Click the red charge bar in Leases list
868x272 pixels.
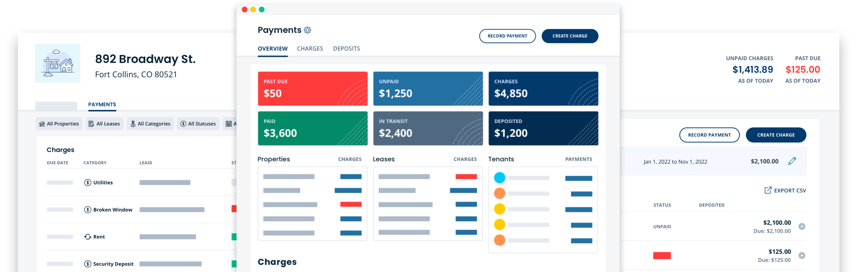(x=466, y=176)
